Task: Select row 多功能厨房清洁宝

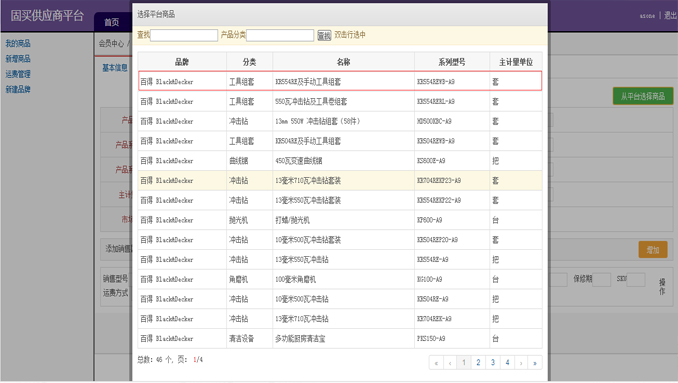Action: 340,339
